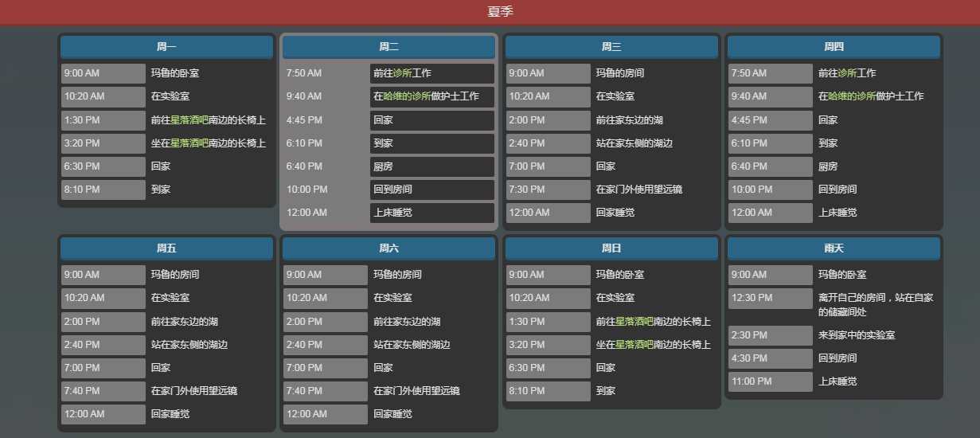
Task: Click 玛鲁的卧室 entry in the 周日 card
Action: click(x=620, y=275)
